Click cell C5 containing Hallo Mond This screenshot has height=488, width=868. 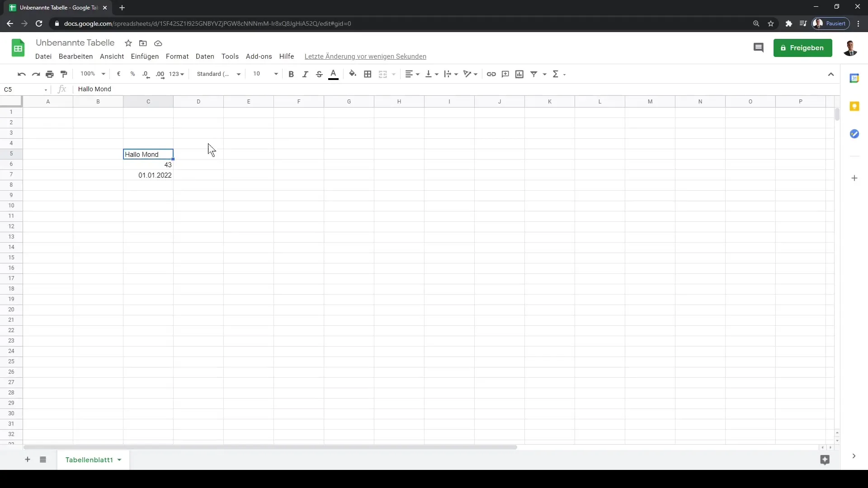148,154
